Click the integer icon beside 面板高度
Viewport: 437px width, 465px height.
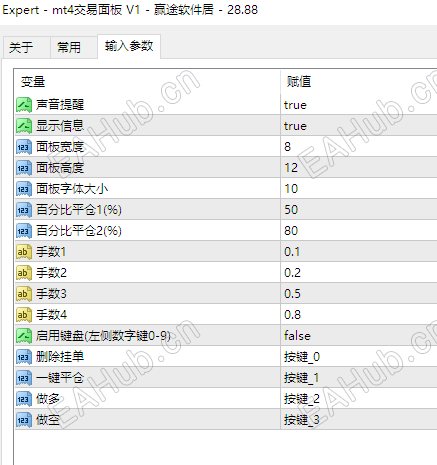[24, 168]
